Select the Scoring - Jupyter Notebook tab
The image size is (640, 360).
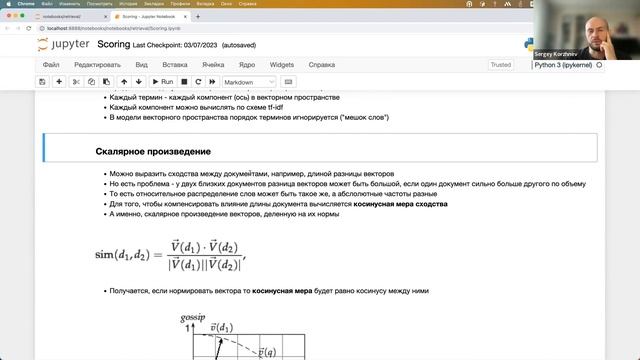coord(149,17)
